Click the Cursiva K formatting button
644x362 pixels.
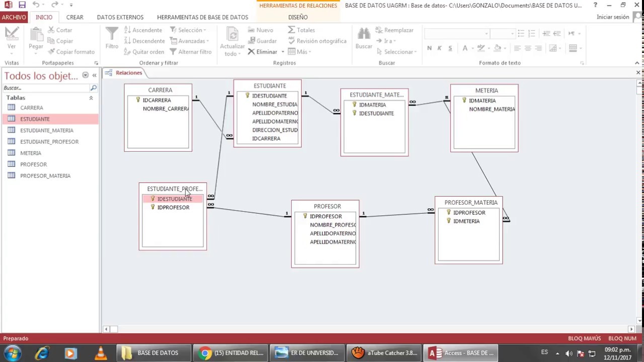(439, 48)
